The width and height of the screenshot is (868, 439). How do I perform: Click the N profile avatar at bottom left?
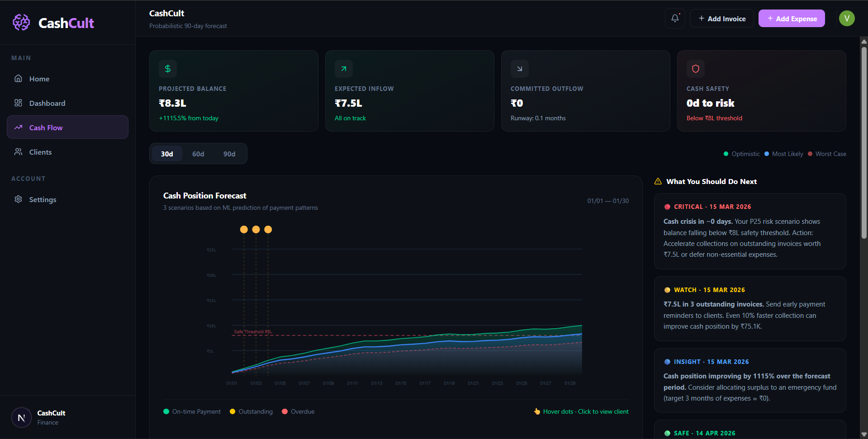[x=21, y=417]
